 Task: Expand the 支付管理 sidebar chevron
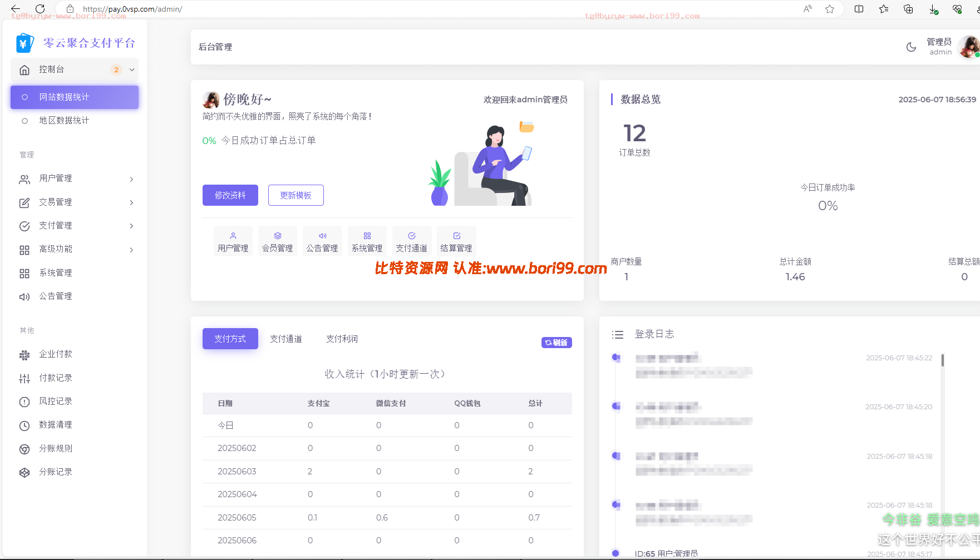131,226
